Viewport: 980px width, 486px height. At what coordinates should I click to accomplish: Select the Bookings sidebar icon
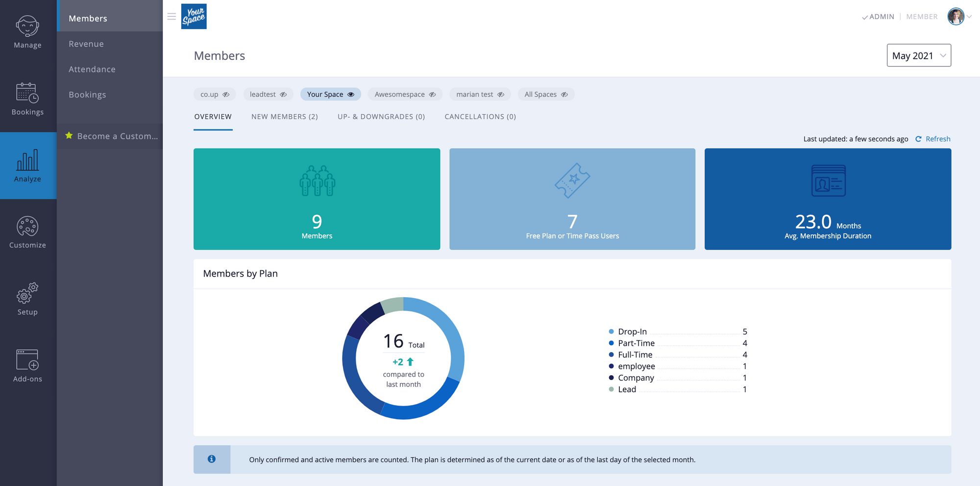pyautogui.click(x=27, y=98)
